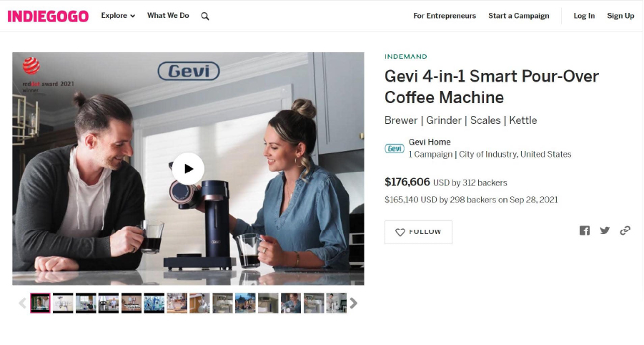Open the What We Do menu
Screen dimensions: 644x345
(168, 16)
